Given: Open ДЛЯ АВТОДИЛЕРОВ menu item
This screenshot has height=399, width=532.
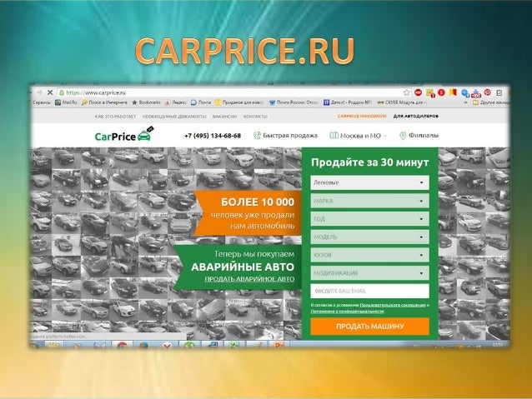Looking at the screenshot, I should click(x=416, y=116).
